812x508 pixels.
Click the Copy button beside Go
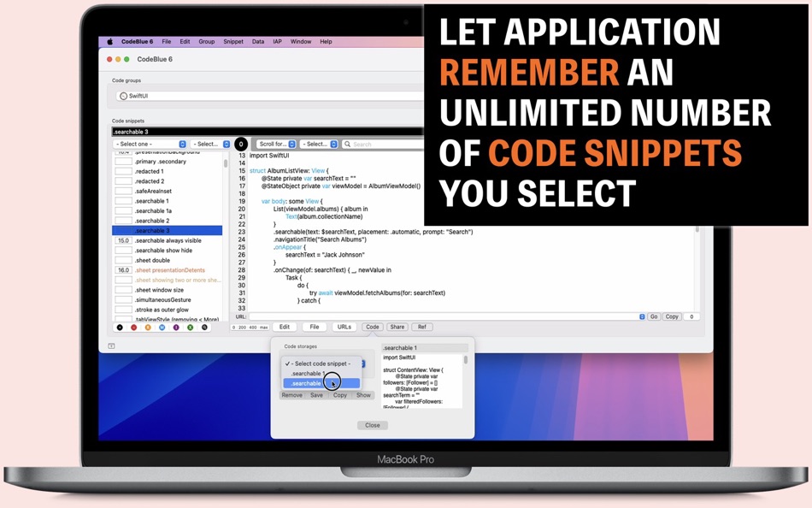[672, 316]
